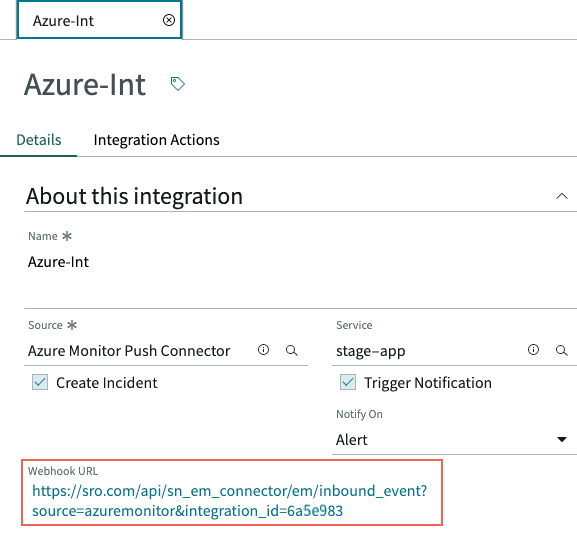577x536 pixels.
Task: Click the Service label
Action: point(354,325)
